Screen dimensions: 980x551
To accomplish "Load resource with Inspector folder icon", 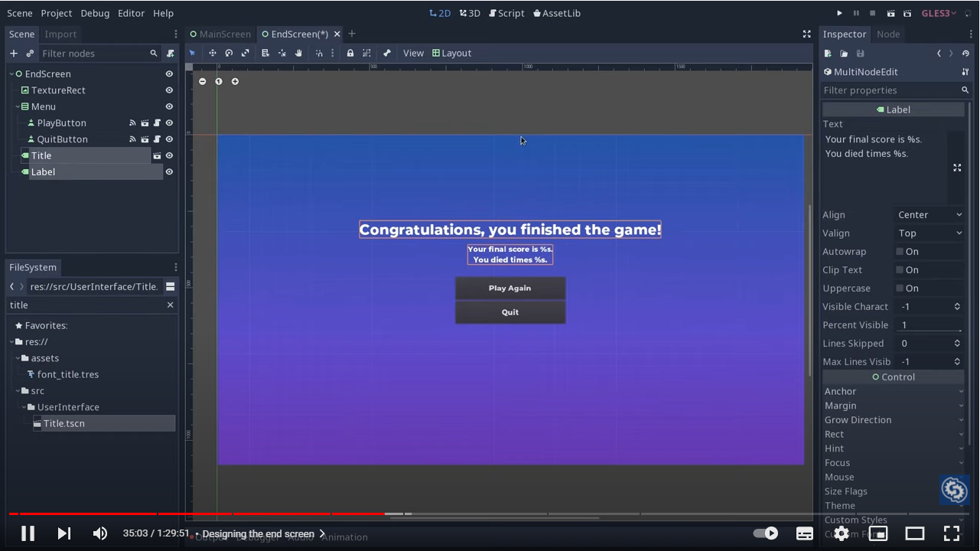I will point(844,54).
